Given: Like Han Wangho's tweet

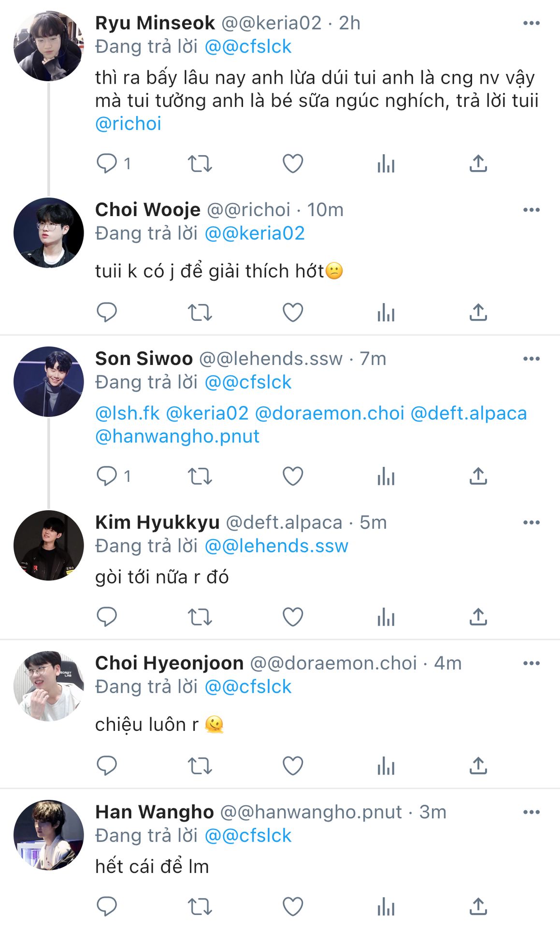Looking at the screenshot, I should coord(293,907).
